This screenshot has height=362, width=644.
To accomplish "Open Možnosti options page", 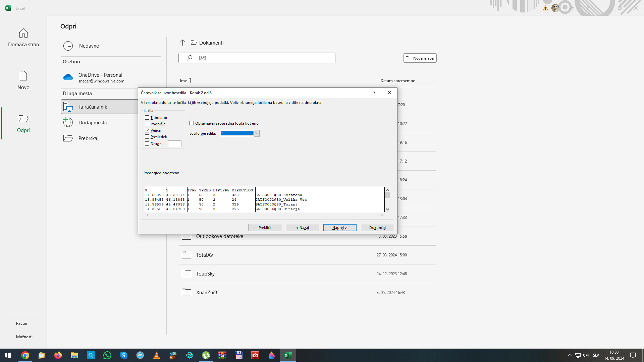I will [x=24, y=337].
